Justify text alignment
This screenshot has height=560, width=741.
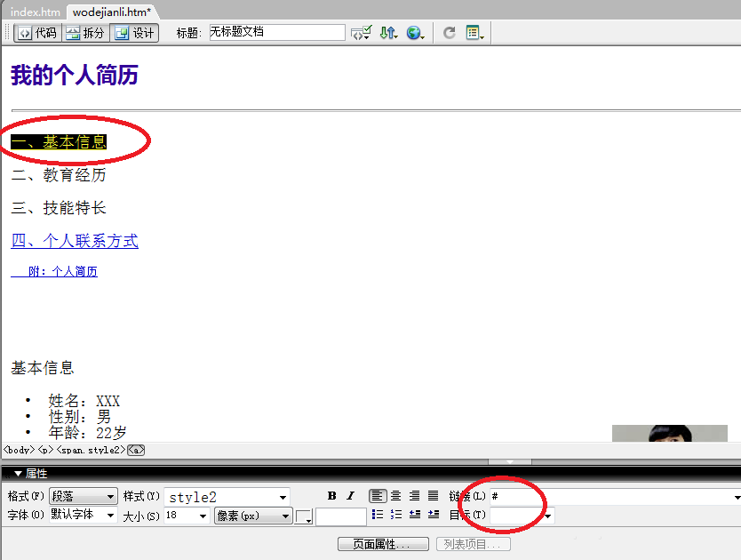tap(433, 496)
